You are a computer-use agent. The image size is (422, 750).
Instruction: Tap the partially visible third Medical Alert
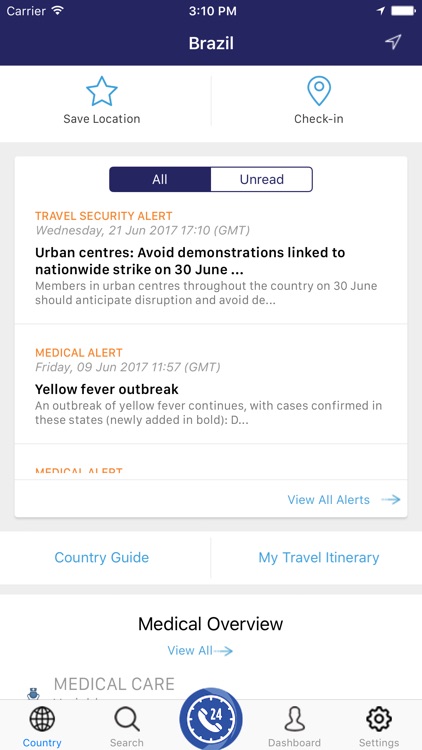coord(211,462)
